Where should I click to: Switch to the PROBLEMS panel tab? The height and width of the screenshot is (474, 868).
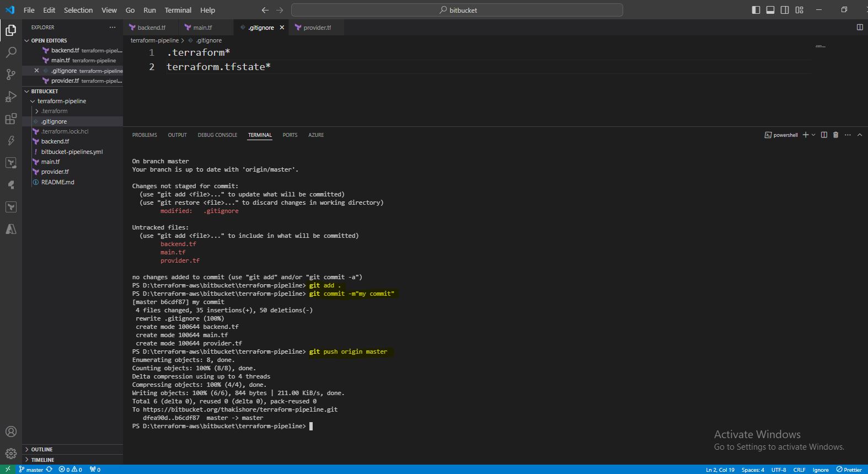click(x=144, y=135)
